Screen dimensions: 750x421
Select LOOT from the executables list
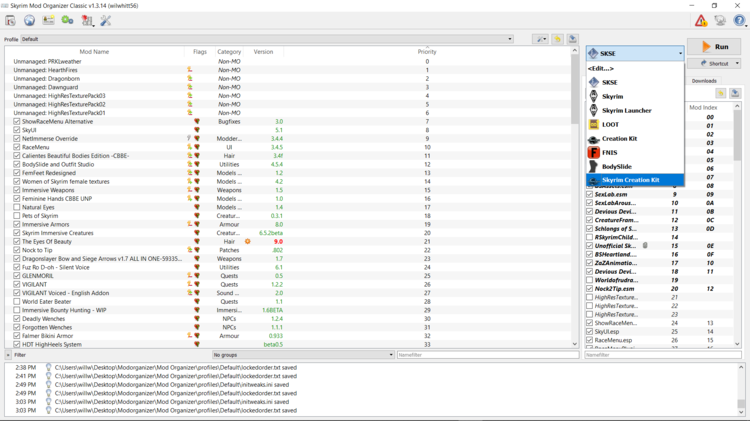point(635,124)
